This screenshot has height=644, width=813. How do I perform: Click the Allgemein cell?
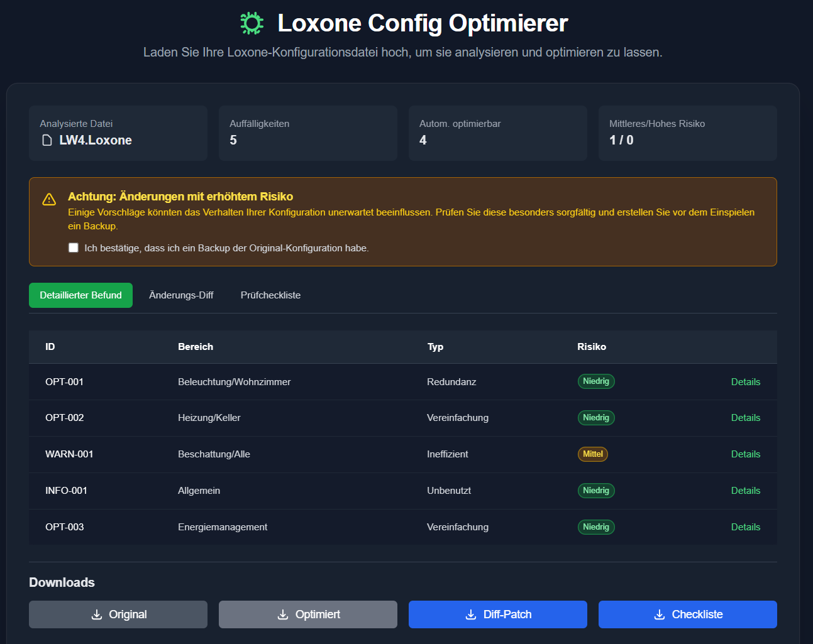[x=199, y=491]
